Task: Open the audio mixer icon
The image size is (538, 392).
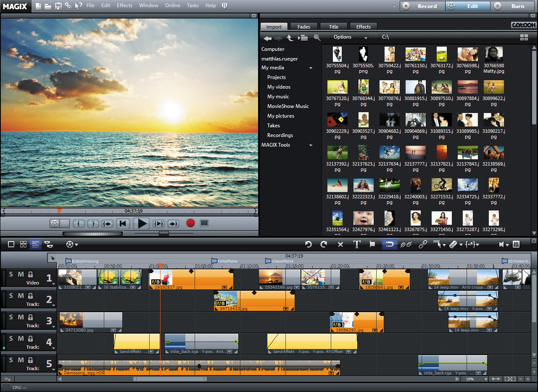Action: (516, 245)
